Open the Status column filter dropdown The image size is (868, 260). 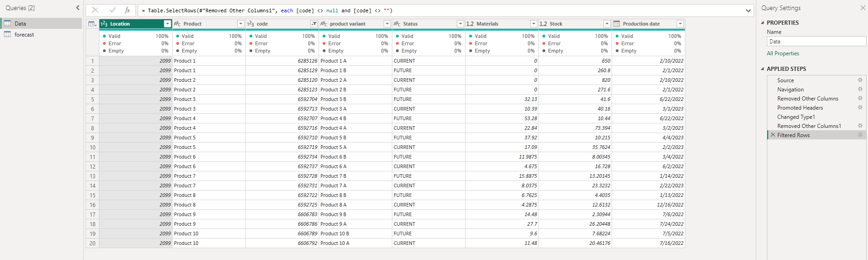click(461, 24)
